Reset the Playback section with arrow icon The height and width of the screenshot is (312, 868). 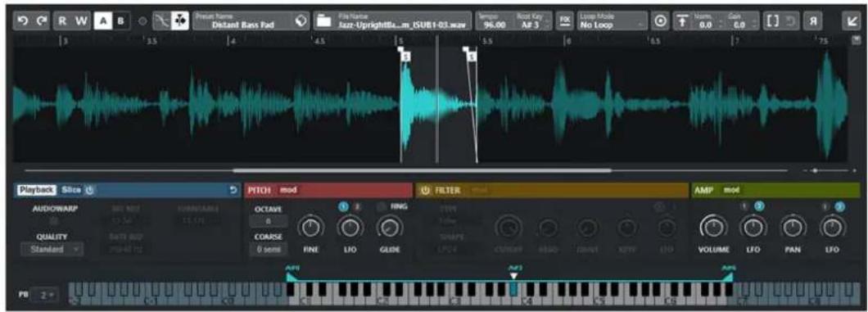[x=233, y=190]
